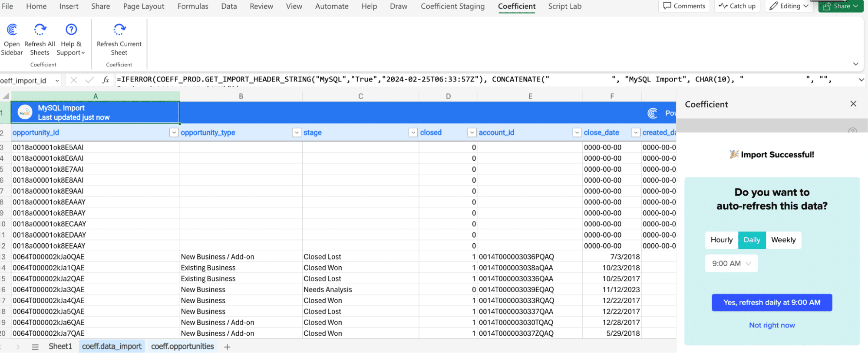Viewport: 868px width, 353px height.
Task: Confirm formula entry checkmark icon
Action: [89, 80]
